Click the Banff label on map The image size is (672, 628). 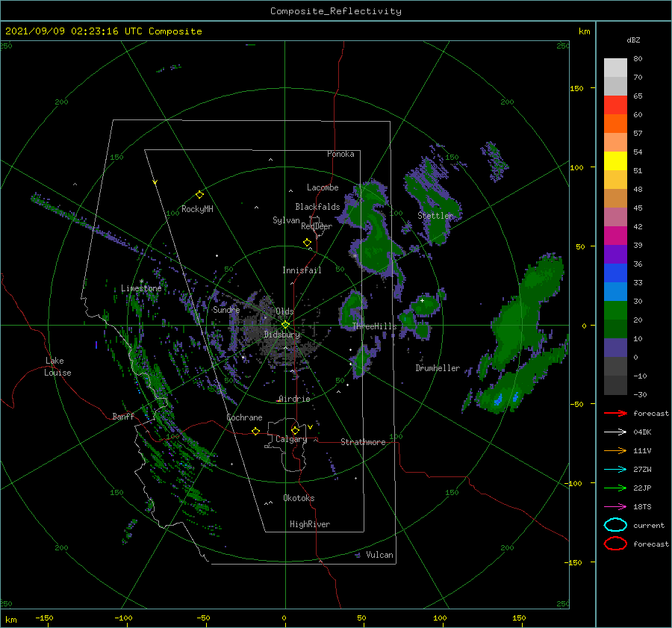123,416
